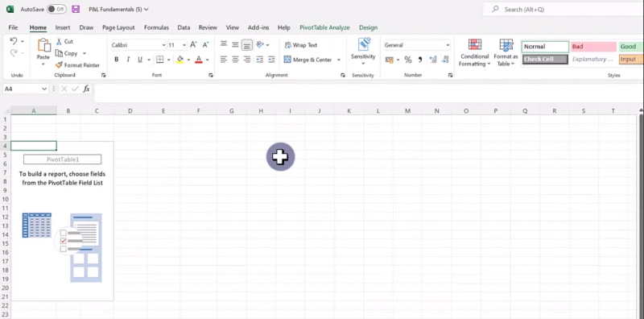The image size is (644, 319).
Task: Select Middle Align icon
Action: click(235, 45)
